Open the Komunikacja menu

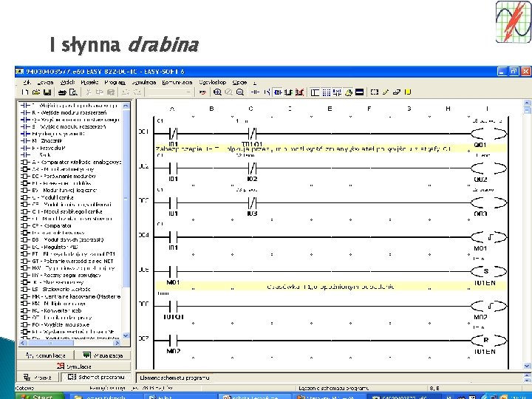tap(177, 82)
